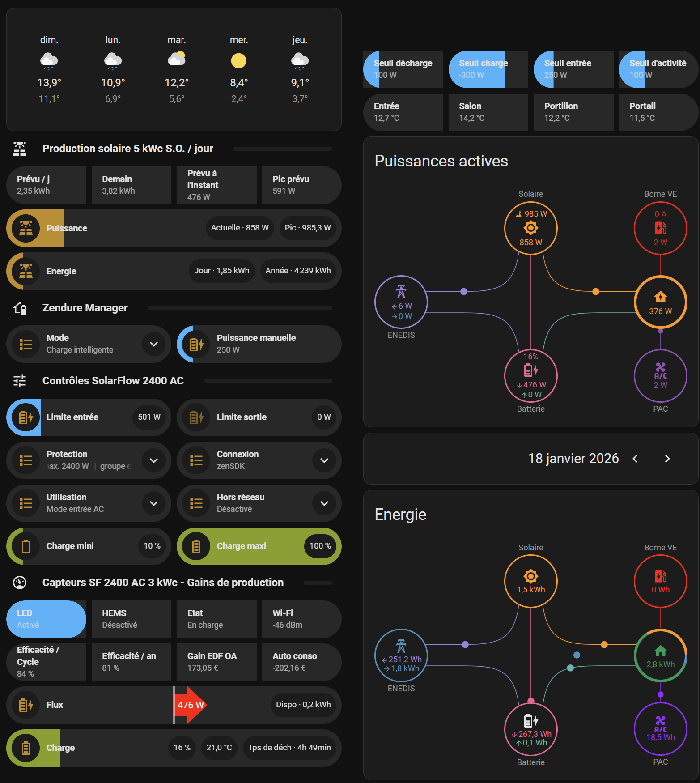Open the Année 4 239 kWh chip
Image resolution: width=700 pixels, height=783 pixels.
pos(298,271)
